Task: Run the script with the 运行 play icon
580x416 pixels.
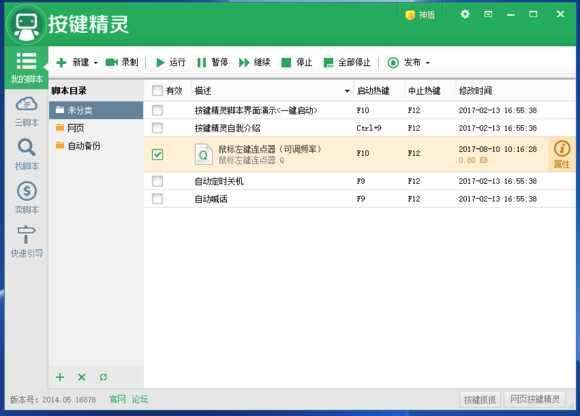Action: [160, 62]
